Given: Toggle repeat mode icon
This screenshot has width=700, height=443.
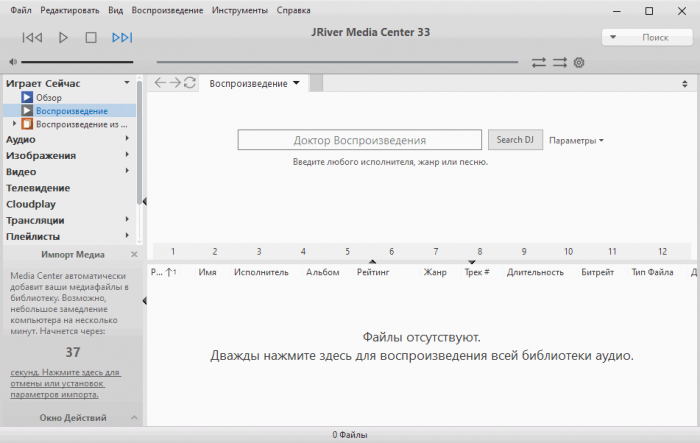Looking at the screenshot, I should point(539,62).
